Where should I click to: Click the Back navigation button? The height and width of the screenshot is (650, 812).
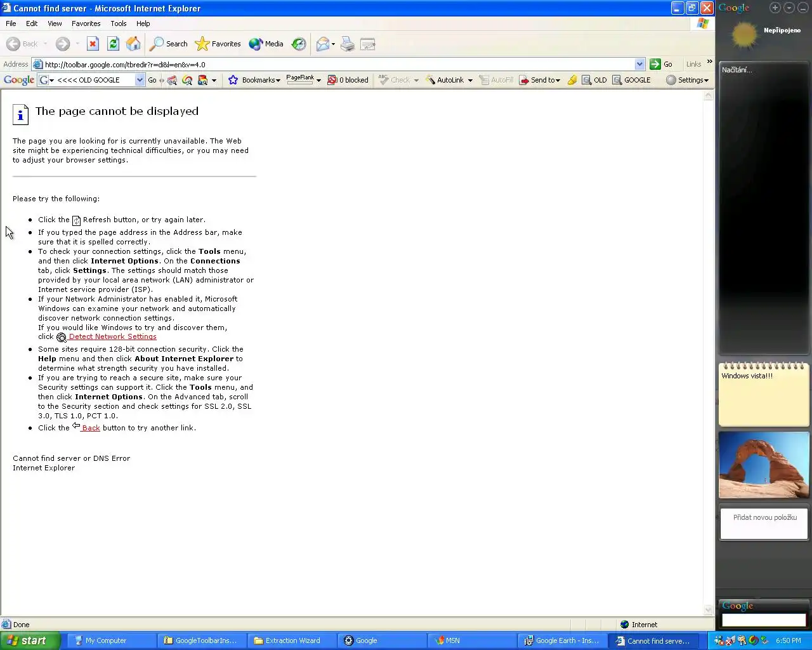pos(22,44)
